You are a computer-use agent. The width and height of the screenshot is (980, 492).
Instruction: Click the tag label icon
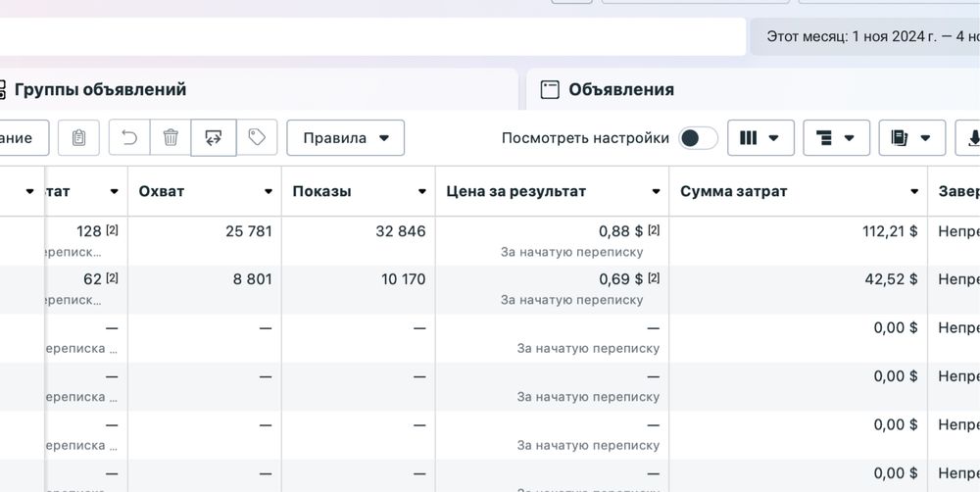[x=257, y=137]
